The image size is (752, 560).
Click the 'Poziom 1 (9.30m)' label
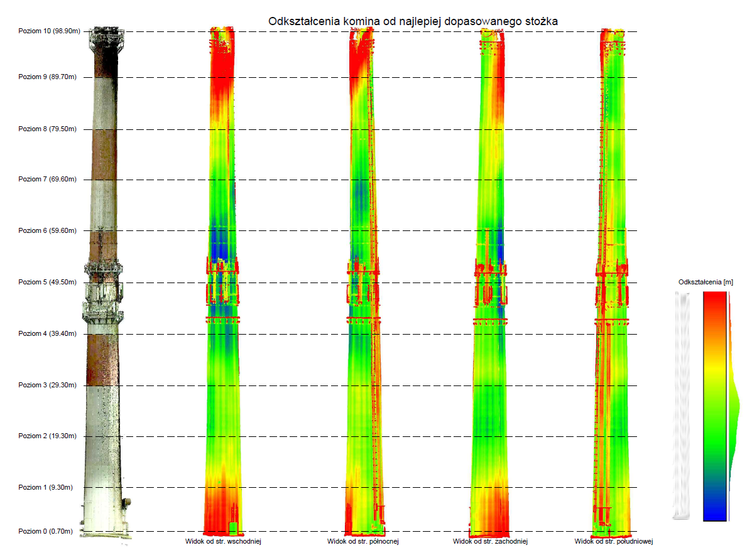[46, 488]
